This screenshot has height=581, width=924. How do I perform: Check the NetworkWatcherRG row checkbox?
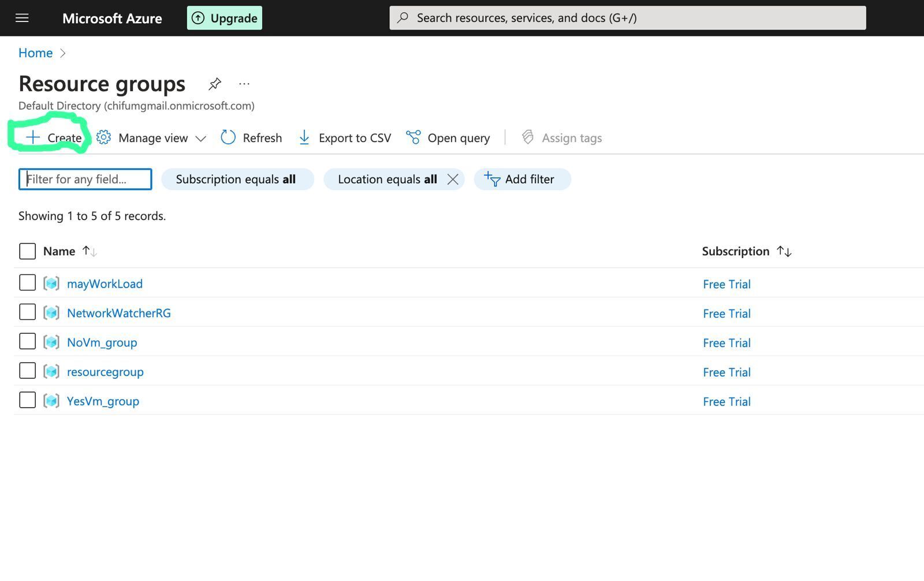pyautogui.click(x=27, y=312)
